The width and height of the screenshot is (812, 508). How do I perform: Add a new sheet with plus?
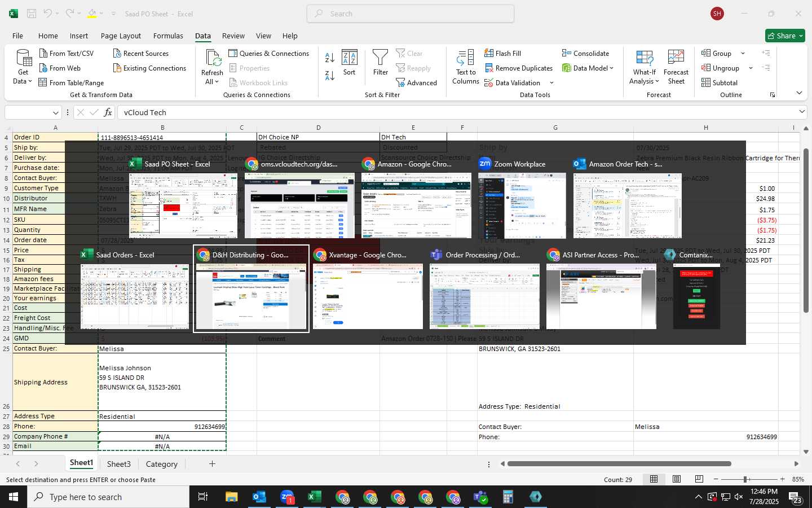pyautogui.click(x=212, y=464)
